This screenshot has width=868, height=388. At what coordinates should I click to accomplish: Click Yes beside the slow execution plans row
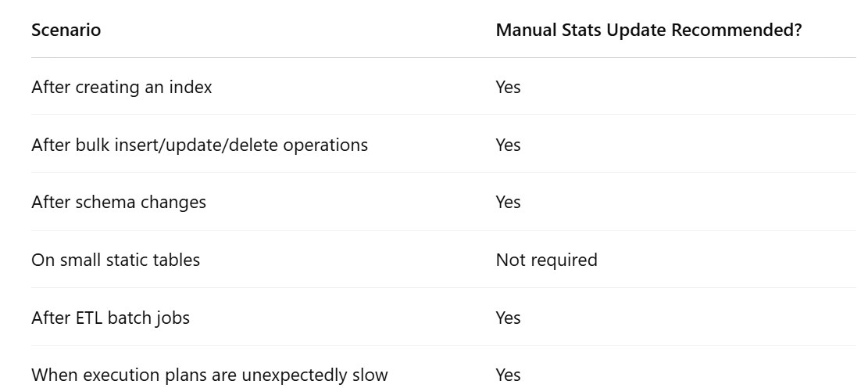508,375
